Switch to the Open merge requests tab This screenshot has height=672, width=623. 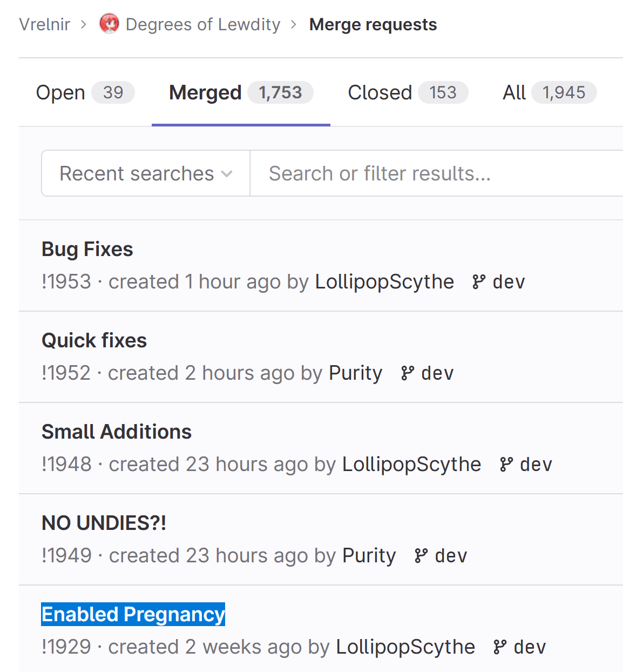pos(85,92)
